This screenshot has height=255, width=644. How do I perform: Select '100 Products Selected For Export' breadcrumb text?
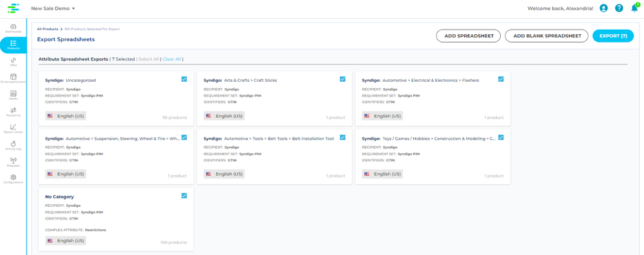coord(92,29)
